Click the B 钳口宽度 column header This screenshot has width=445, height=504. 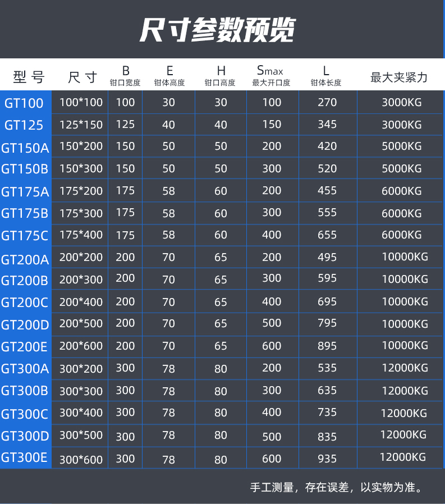pos(125,76)
